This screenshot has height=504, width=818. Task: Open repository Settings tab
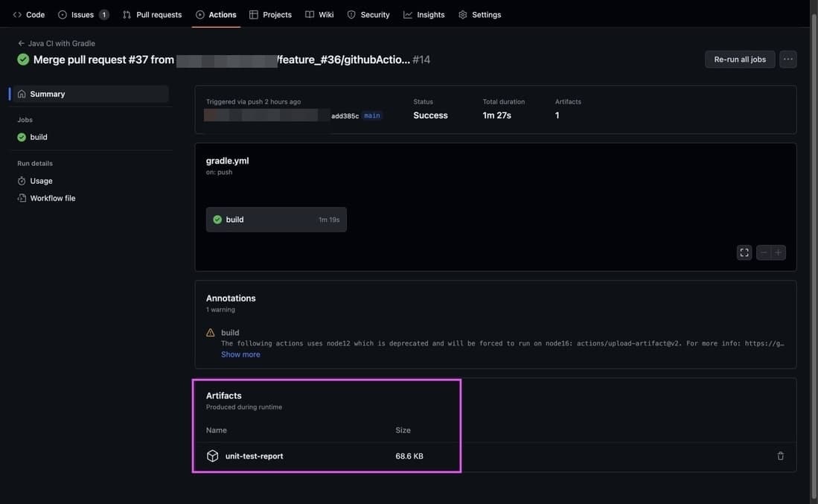click(x=479, y=15)
